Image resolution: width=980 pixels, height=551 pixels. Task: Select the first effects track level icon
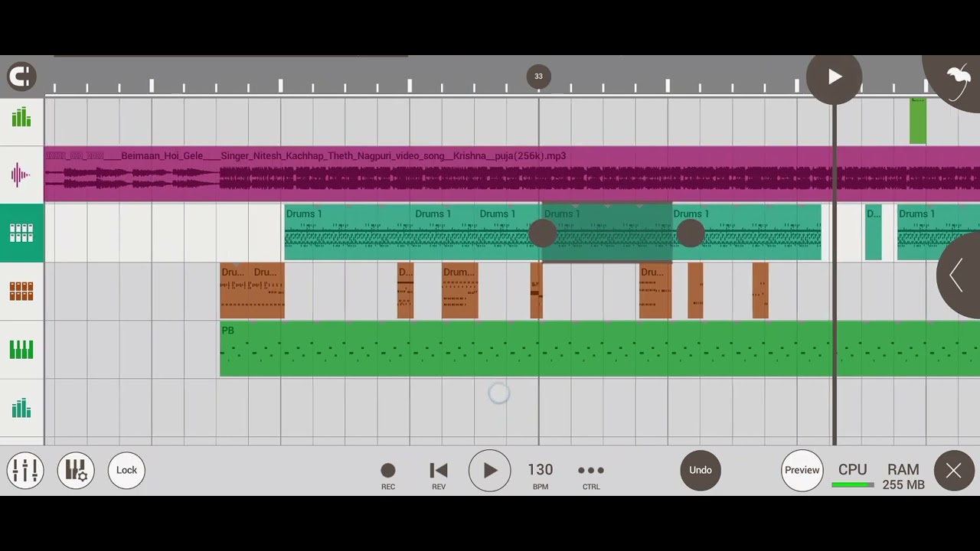click(x=21, y=117)
